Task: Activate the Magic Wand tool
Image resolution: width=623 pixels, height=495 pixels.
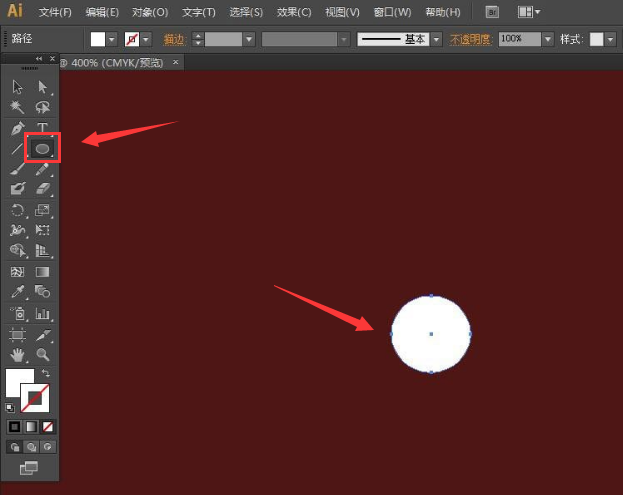Action: tap(17, 107)
